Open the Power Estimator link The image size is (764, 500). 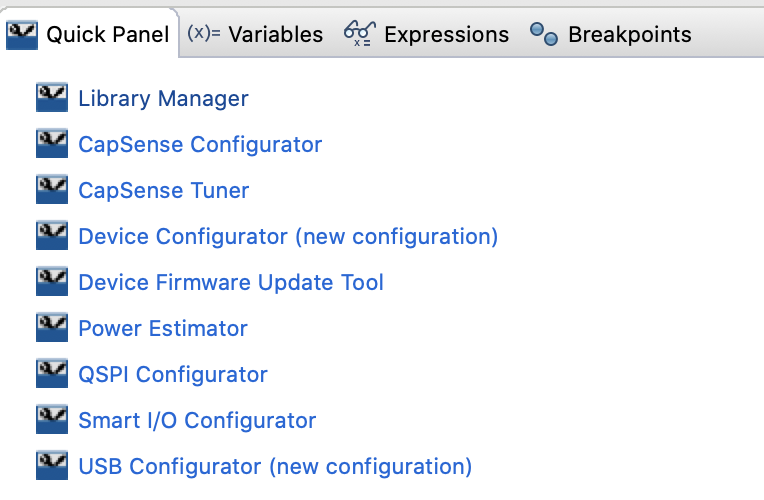(163, 328)
